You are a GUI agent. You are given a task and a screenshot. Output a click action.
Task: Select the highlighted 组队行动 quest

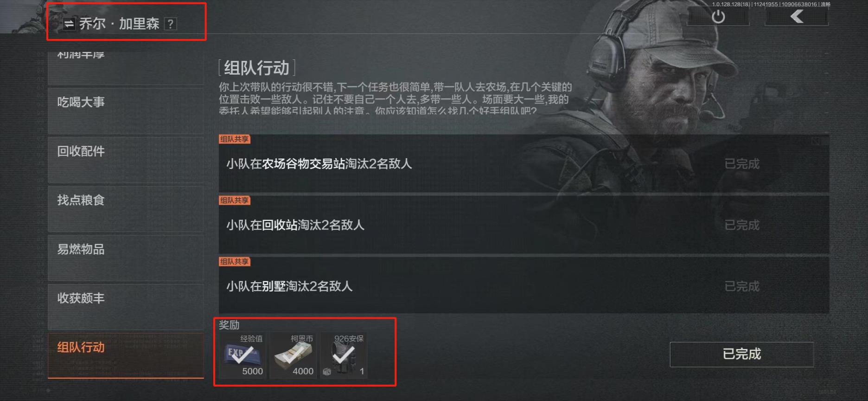(x=126, y=356)
